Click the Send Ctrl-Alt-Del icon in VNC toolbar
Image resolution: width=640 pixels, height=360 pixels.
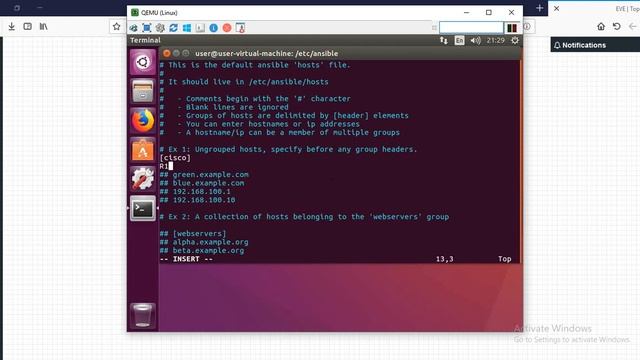133,28
